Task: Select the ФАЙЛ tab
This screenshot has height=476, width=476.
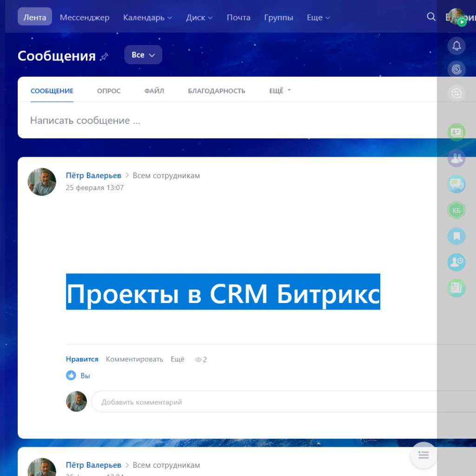Action: [x=154, y=91]
